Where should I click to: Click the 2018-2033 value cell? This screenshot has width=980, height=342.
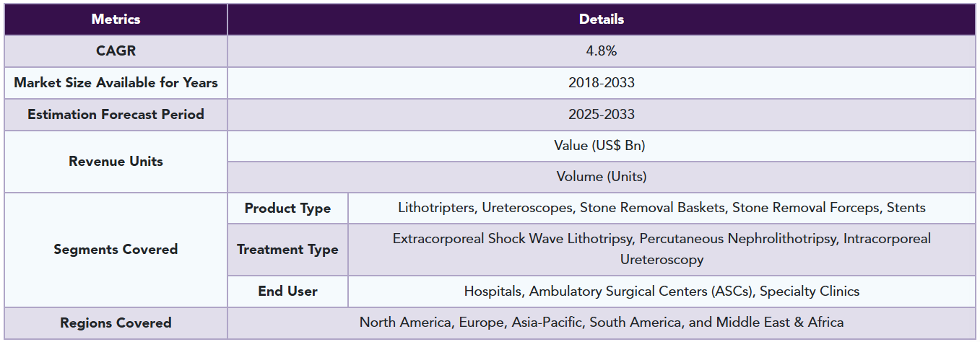pyautogui.click(x=602, y=83)
